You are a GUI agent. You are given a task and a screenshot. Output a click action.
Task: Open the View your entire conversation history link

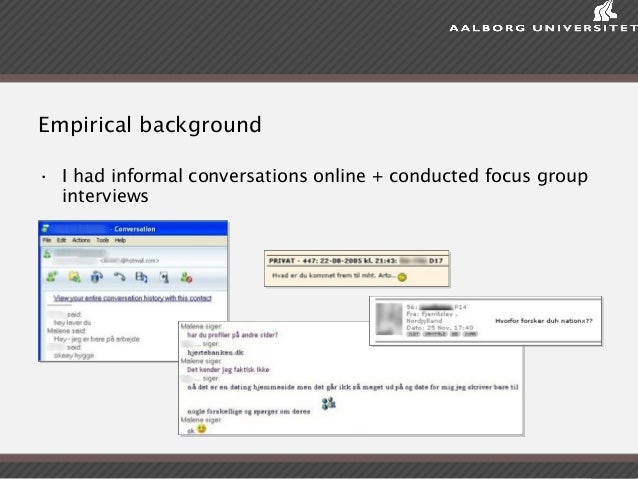(x=133, y=298)
